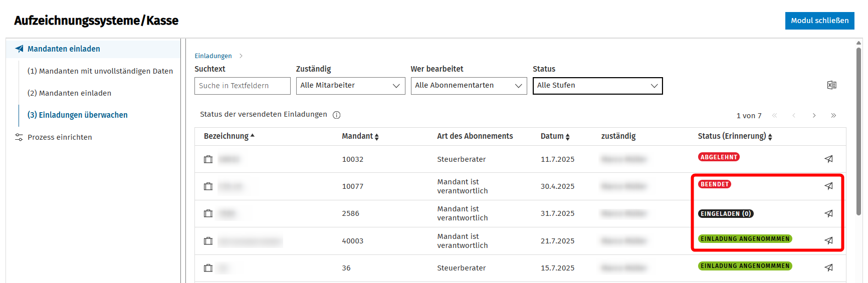Click the EINGELADEN (0) status badge

point(726,214)
